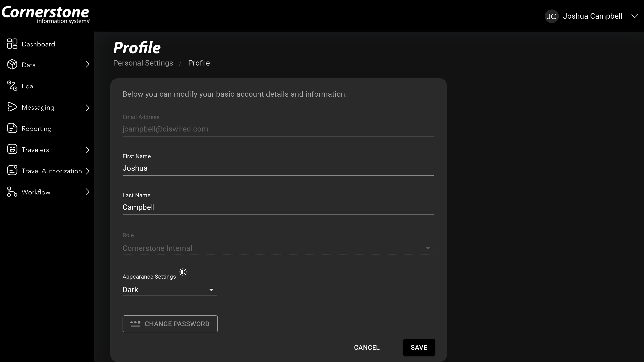Open the Dark appearance dropdown

click(169, 290)
